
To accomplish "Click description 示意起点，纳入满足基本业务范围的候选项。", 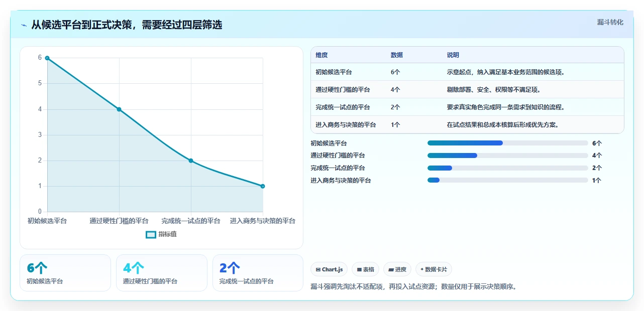I will [507, 72].
